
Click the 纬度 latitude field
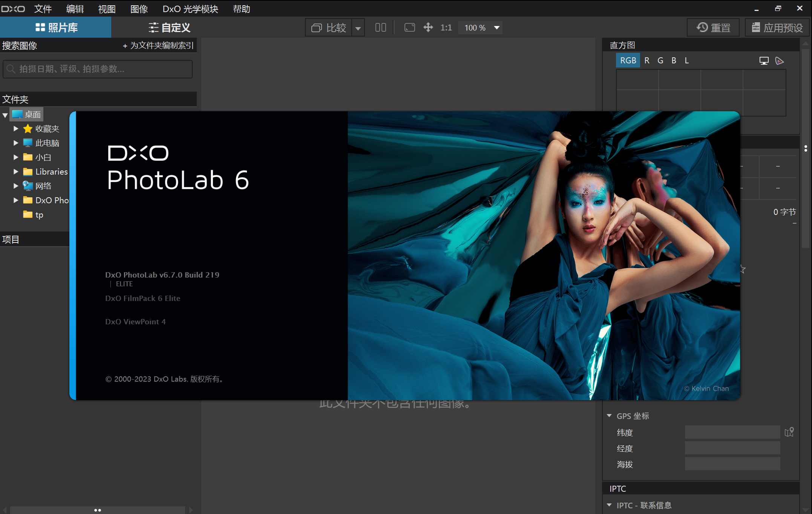(732, 432)
